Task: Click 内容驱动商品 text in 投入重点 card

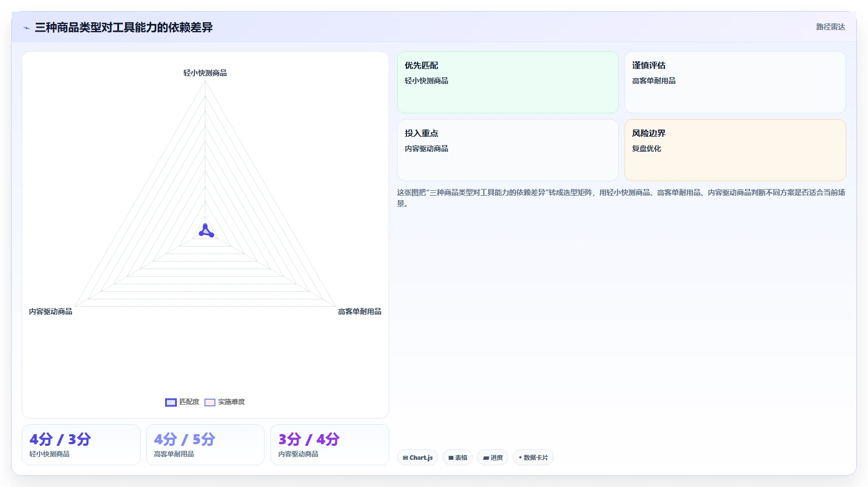Action: (426, 149)
